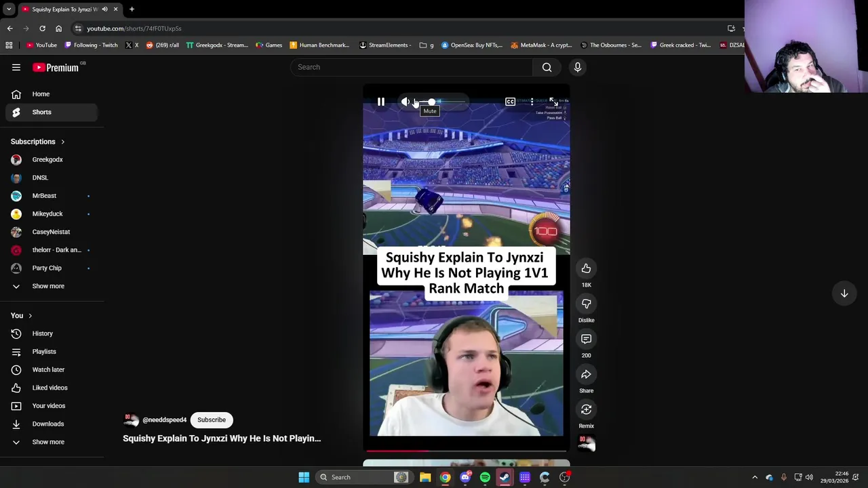Open a new browser tab with the plus button
This screenshot has width=868, height=488.
[132, 9]
